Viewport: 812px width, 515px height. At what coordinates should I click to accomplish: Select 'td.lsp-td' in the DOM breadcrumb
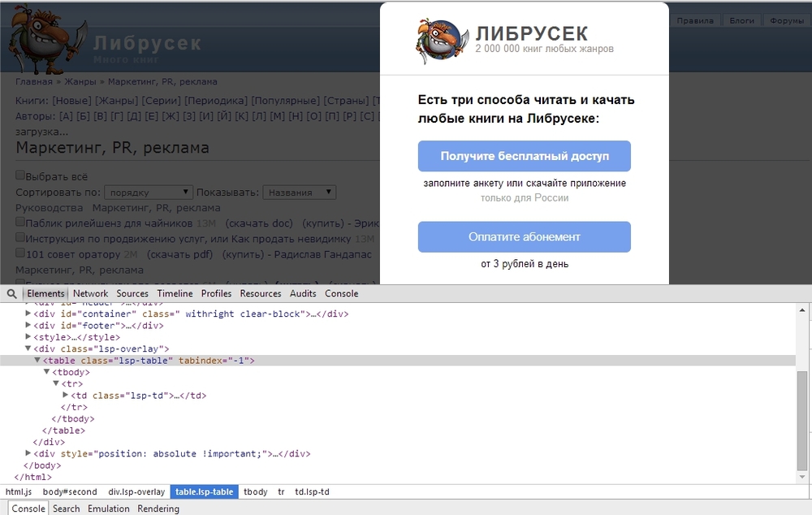point(313,491)
